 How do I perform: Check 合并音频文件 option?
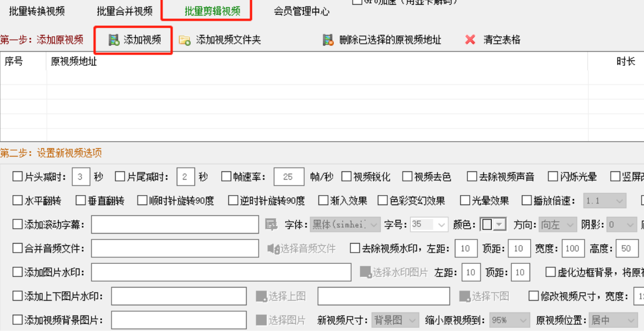18,248
